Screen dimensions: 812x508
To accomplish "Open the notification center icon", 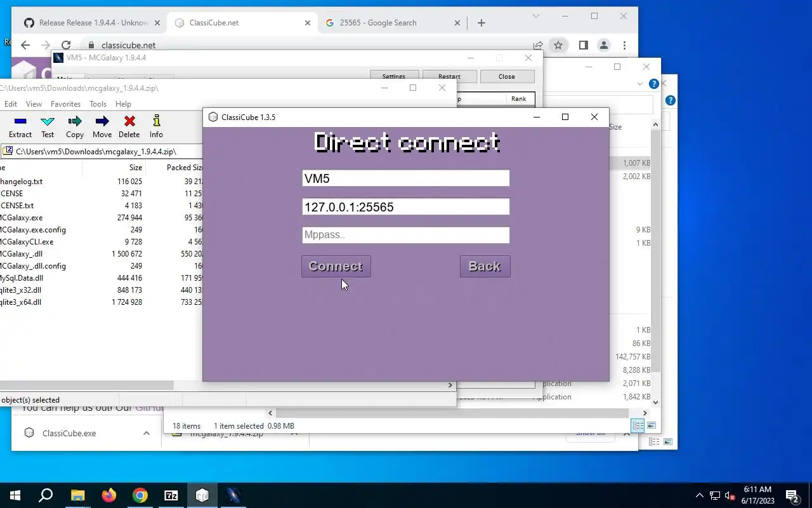I will [x=792, y=495].
